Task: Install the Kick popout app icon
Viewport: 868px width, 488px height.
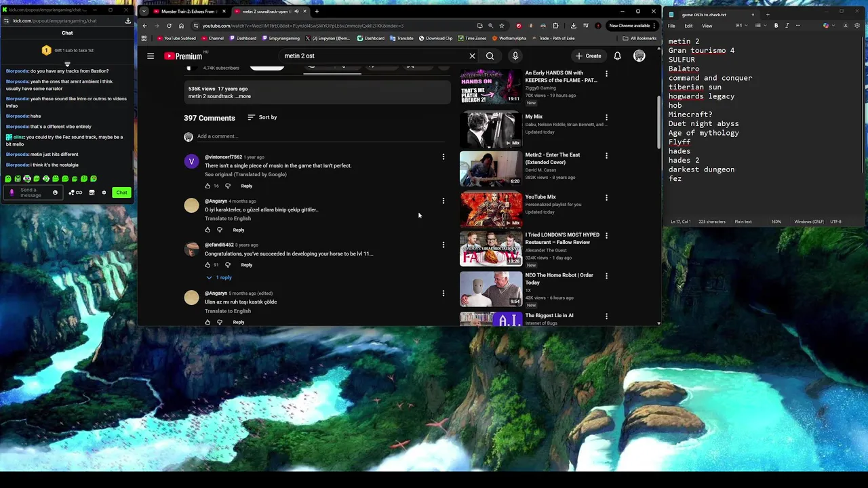Action: pos(127,21)
